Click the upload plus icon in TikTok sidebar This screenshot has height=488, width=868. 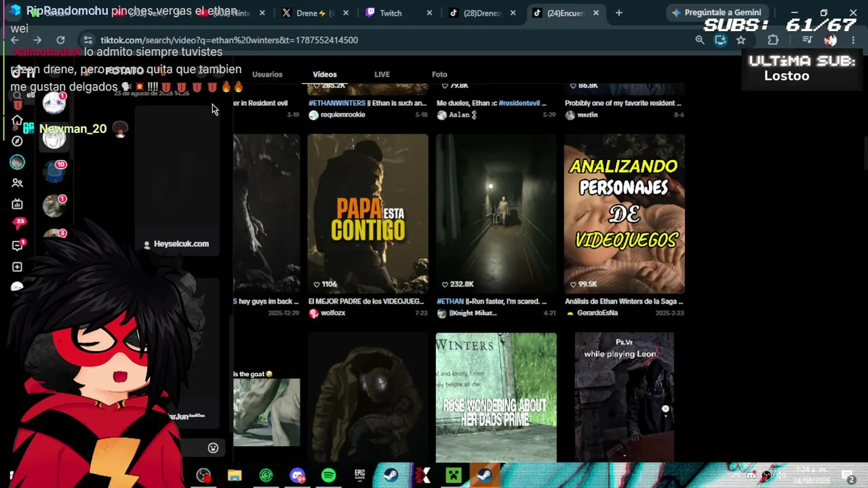coord(17,267)
